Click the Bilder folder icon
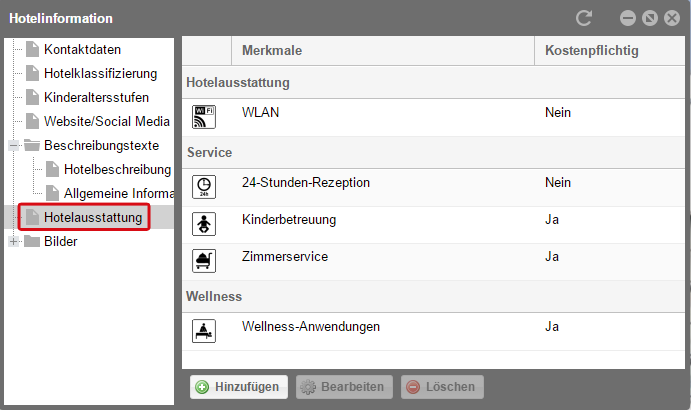Image resolution: width=691 pixels, height=410 pixels. tap(32, 241)
